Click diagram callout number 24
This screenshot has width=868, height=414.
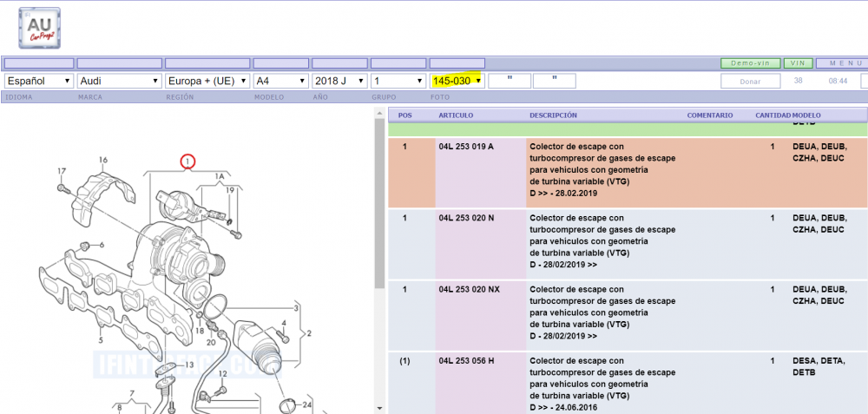[307, 404]
